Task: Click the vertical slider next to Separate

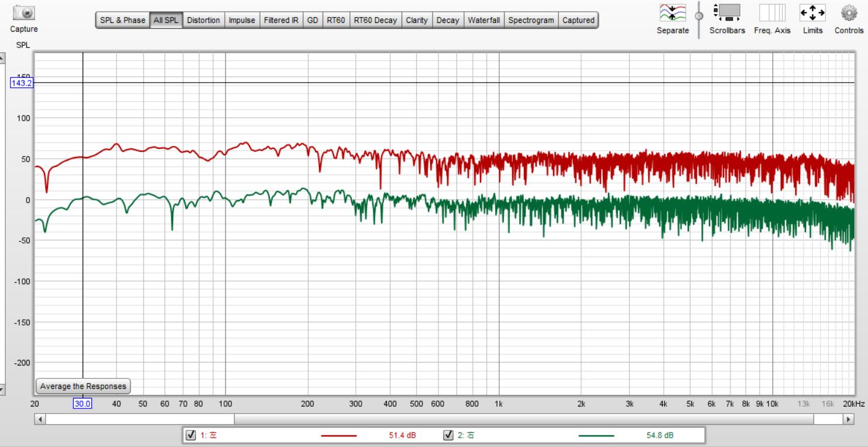Action: point(698,16)
